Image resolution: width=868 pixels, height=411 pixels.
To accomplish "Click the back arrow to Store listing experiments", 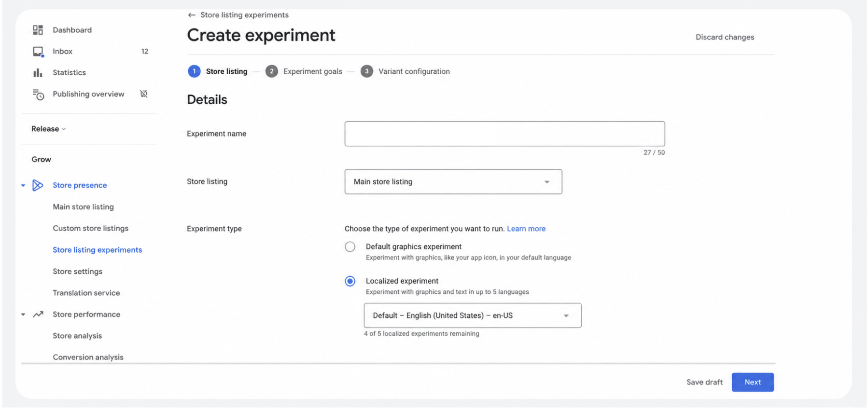I will (192, 15).
